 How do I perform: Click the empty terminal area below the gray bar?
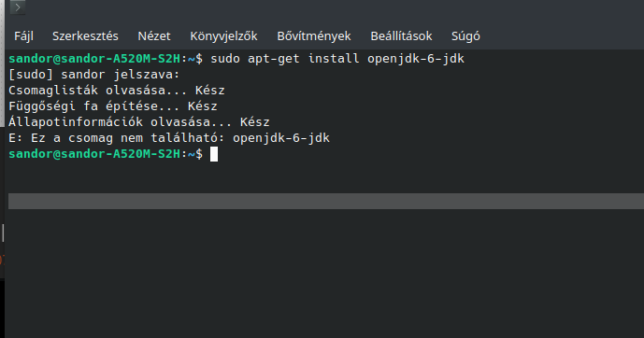[x=324, y=273]
